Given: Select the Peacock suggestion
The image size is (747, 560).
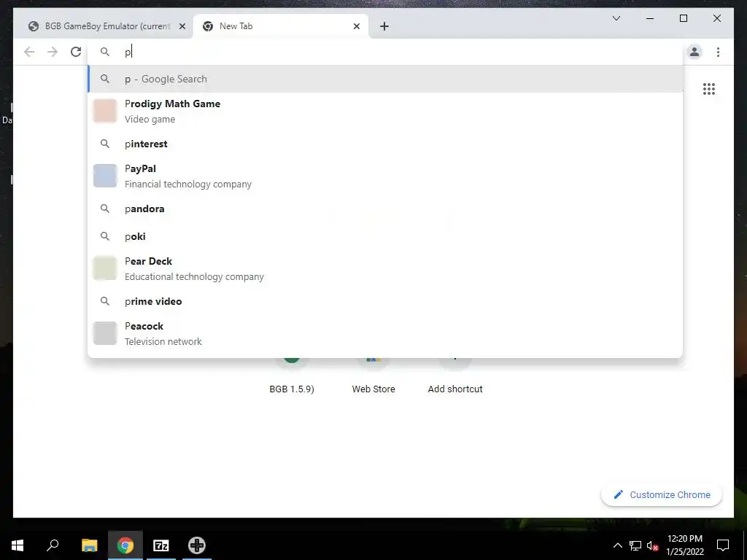Looking at the screenshot, I should [385, 333].
